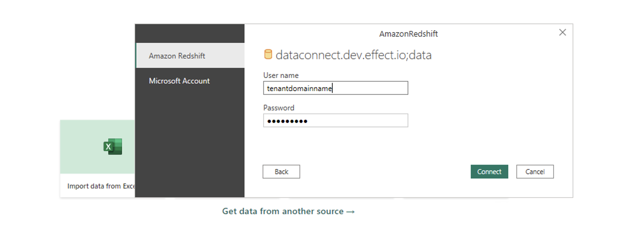This screenshot has width=644, height=232.
Task: Click the Back button
Action: 281,172
